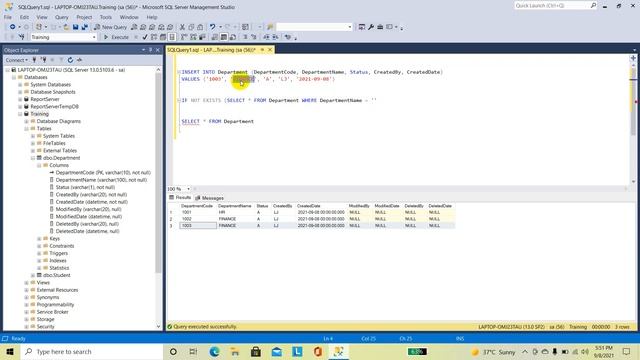Open the Query menu
The width and height of the screenshot is (640, 360).
tap(62, 17)
